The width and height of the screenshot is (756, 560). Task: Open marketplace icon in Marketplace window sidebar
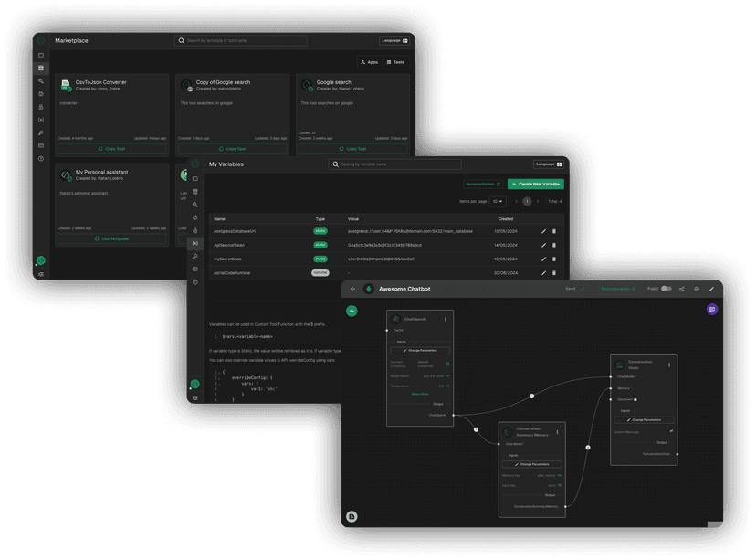pos(41,68)
